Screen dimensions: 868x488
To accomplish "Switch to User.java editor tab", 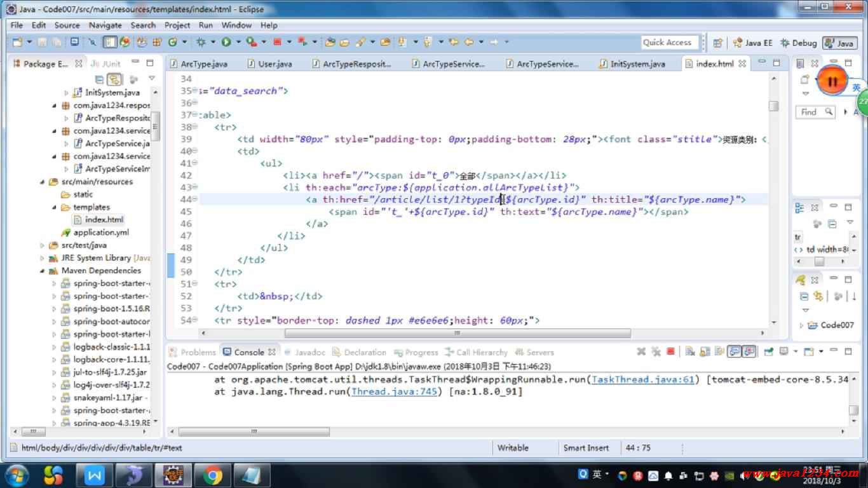I will 269,64.
